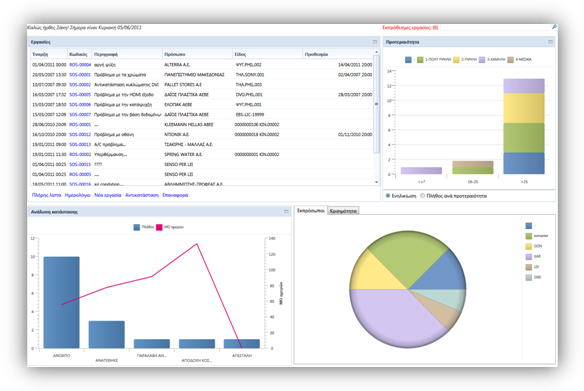
Task: Click the Αντικατάσταση link
Action: 142,195
